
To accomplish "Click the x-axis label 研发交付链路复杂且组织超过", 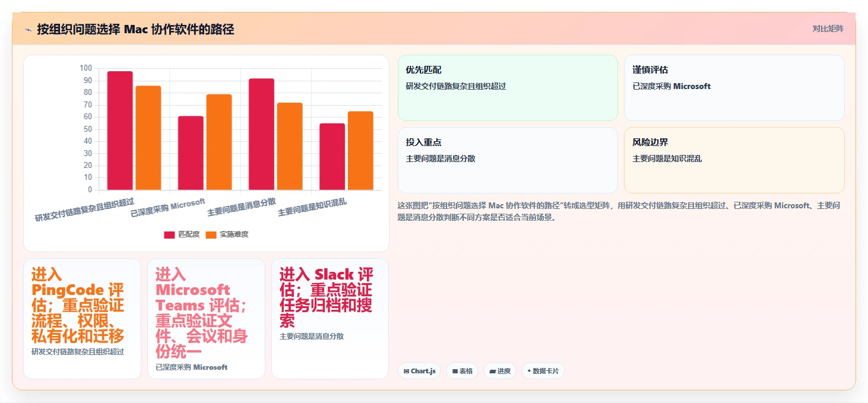I will click(85, 210).
